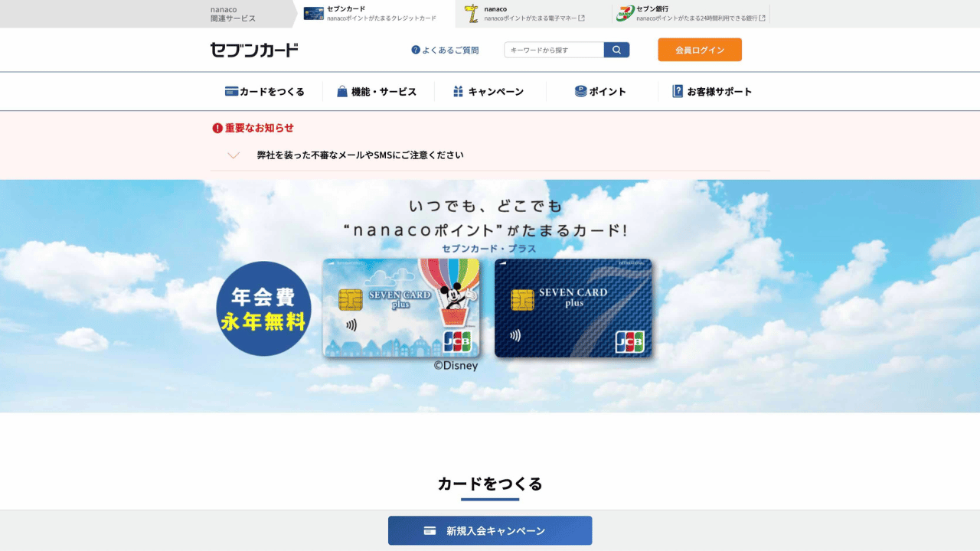This screenshot has height=551, width=980.
Task: Click the ©Disney caption
Action: (456, 366)
